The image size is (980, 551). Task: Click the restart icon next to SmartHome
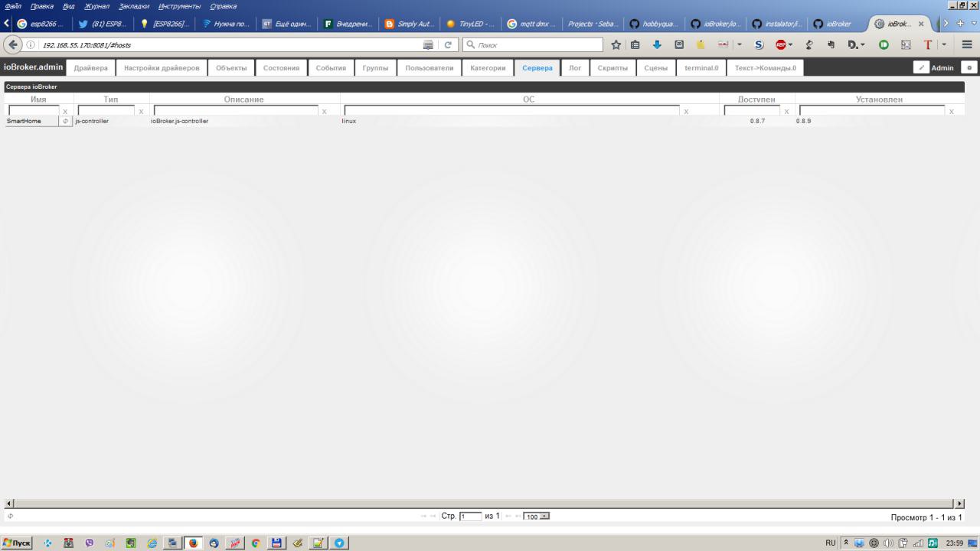[x=66, y=121]
